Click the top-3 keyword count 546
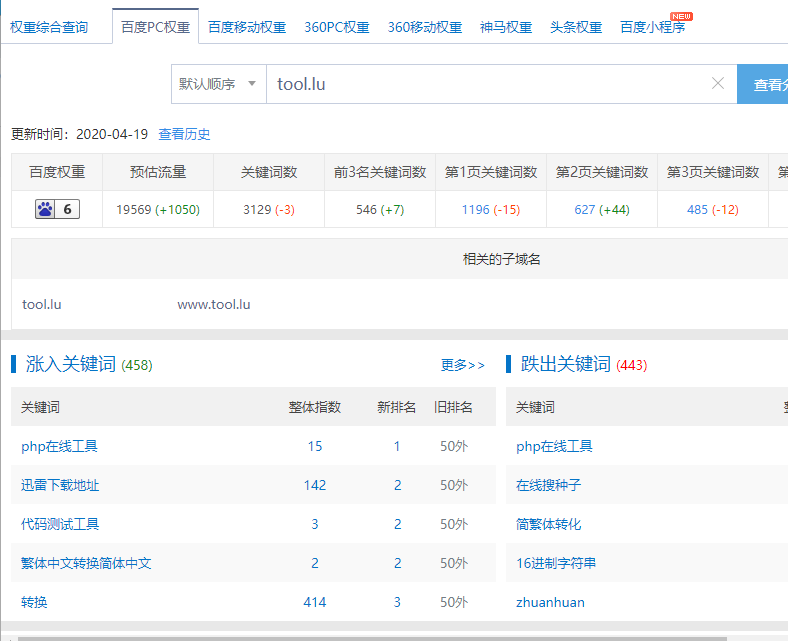The width and height of the screenshot is (788, 641). (366, 210)
